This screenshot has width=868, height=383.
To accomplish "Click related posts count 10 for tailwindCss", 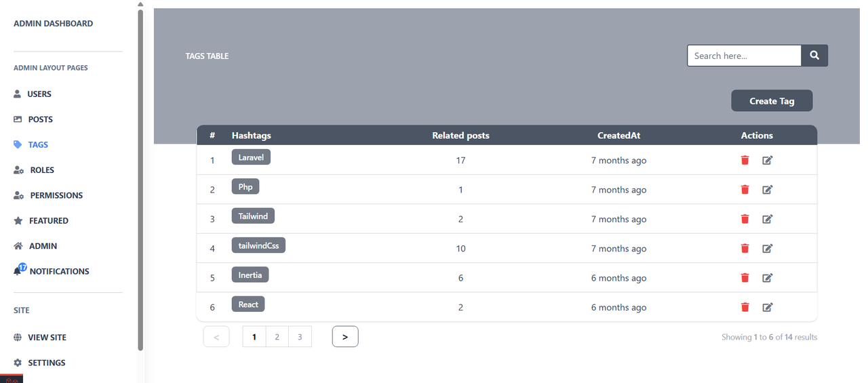I will 460,249.
